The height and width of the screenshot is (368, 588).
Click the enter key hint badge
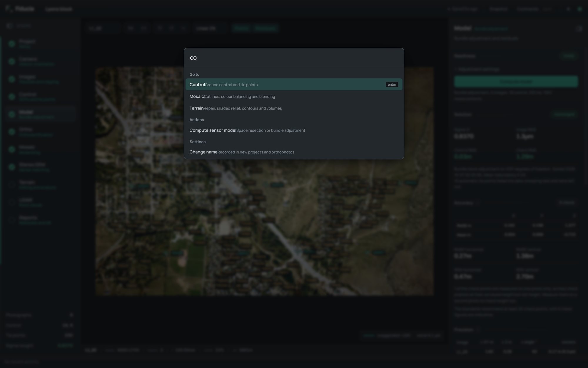coord(392,84)
